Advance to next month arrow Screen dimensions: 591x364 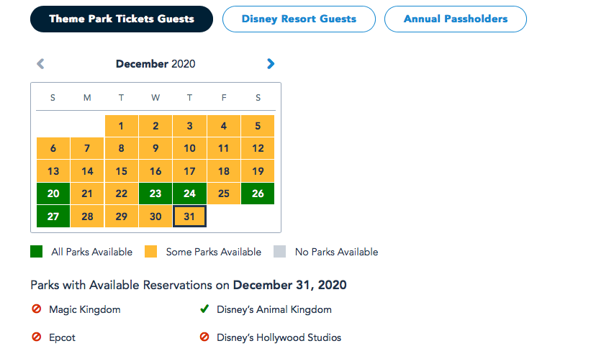pyautogui.click(x=271, y=64)
